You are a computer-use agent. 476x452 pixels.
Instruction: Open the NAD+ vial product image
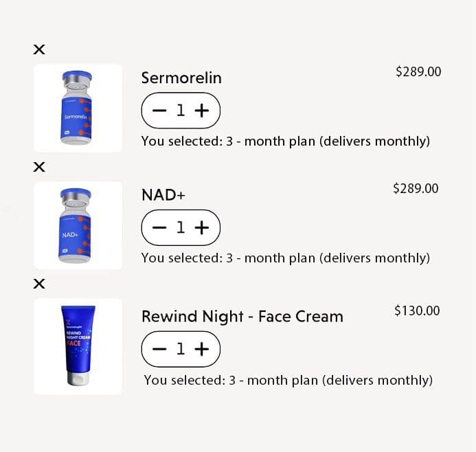click(78, 225)
